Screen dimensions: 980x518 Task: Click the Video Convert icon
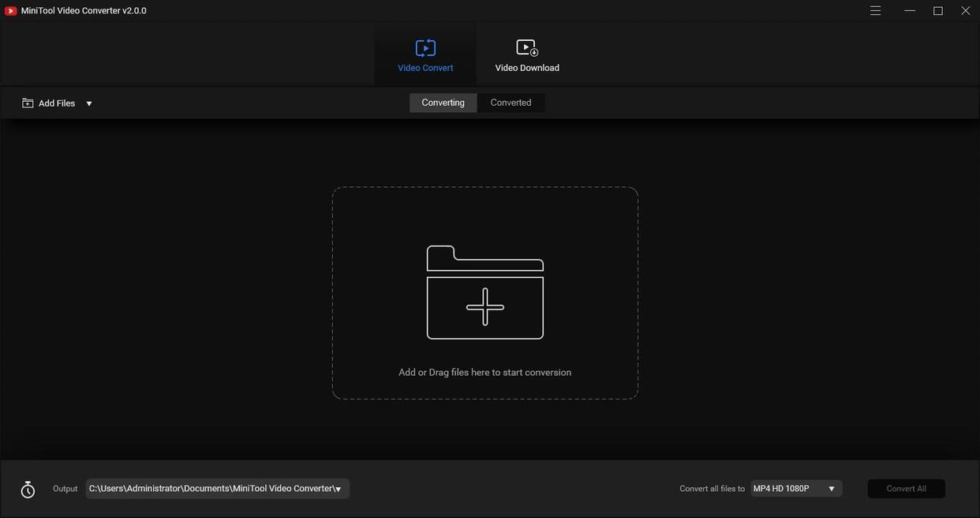click(x=425, y=48)
